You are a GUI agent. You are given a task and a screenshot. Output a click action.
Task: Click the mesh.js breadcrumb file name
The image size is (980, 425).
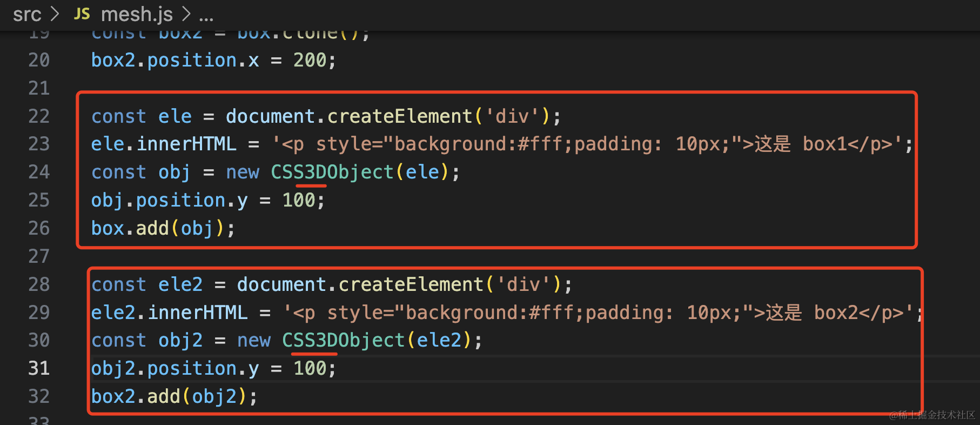pos(137,15)
